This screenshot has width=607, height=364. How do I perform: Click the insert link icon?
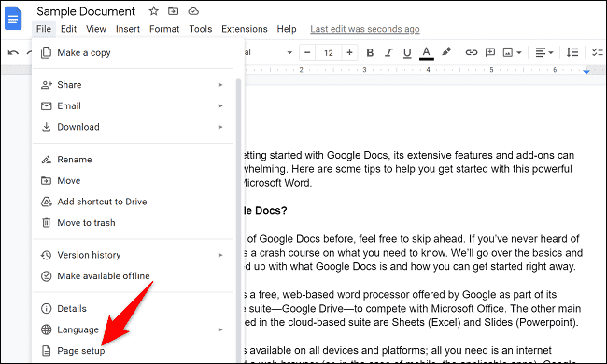click(471, 52)
